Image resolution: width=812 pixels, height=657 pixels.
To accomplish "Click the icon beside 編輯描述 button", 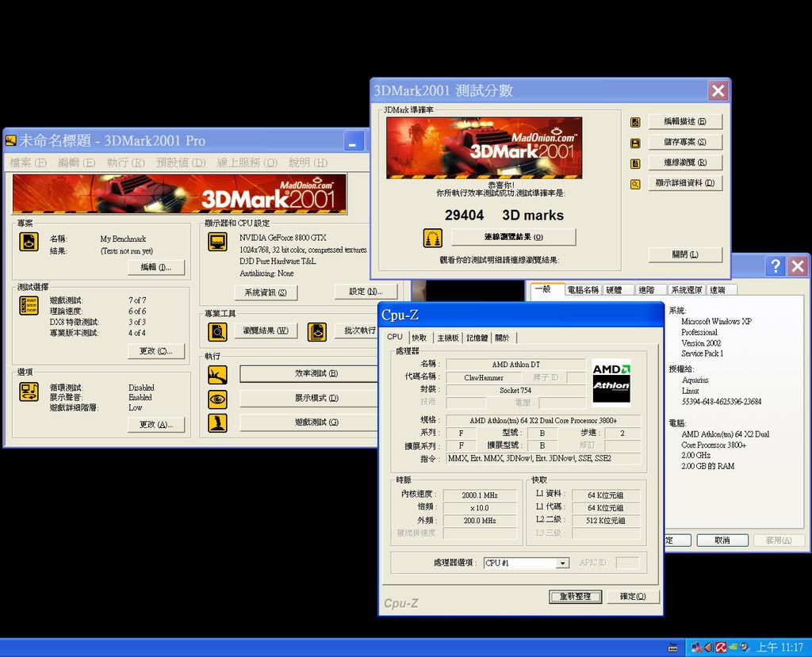I will click(635, 122).
